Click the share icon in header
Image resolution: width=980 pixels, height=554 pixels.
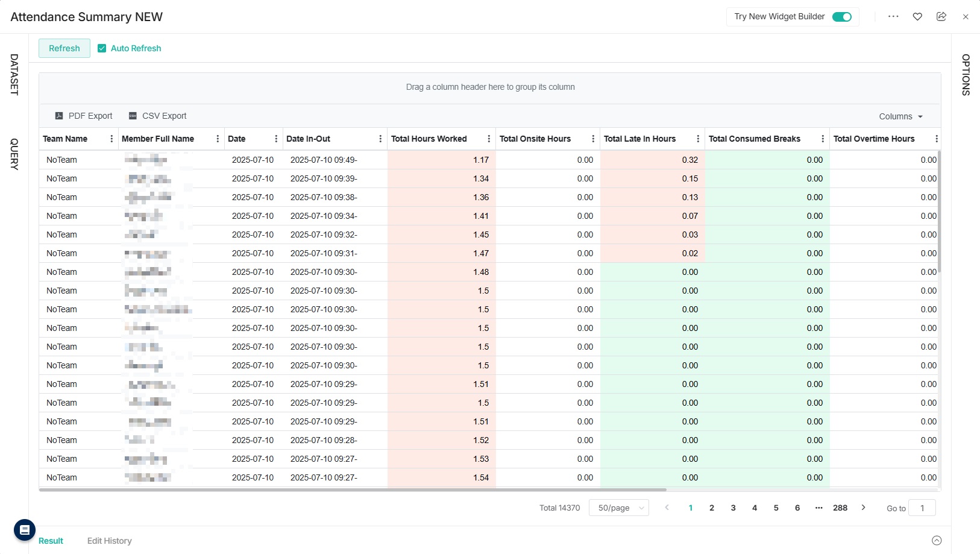[941, 17]
